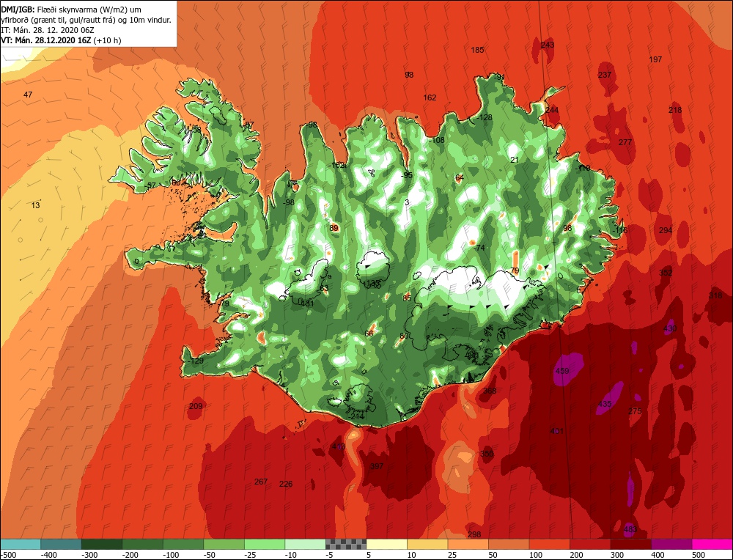This screenshot has height=560, width=733.
Task: Click the initial time text 'IT: Mán. 28. 12. 2020 06Z'
Action: pyautogui.click(x=48, y=30)
